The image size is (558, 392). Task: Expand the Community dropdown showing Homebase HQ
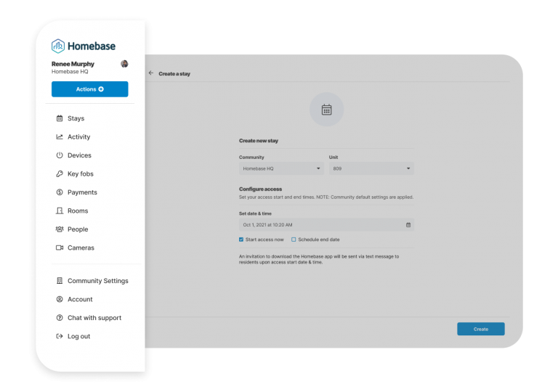click(x=281, y=168)
